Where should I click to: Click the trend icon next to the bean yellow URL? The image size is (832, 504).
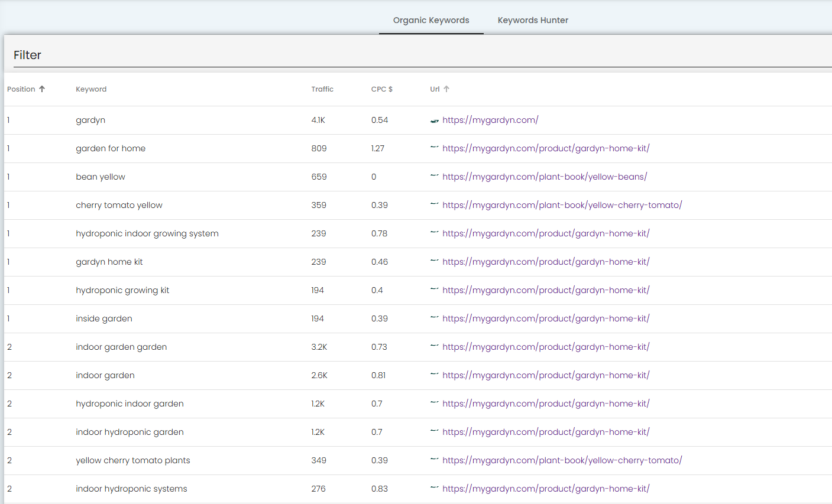(435, 177)
